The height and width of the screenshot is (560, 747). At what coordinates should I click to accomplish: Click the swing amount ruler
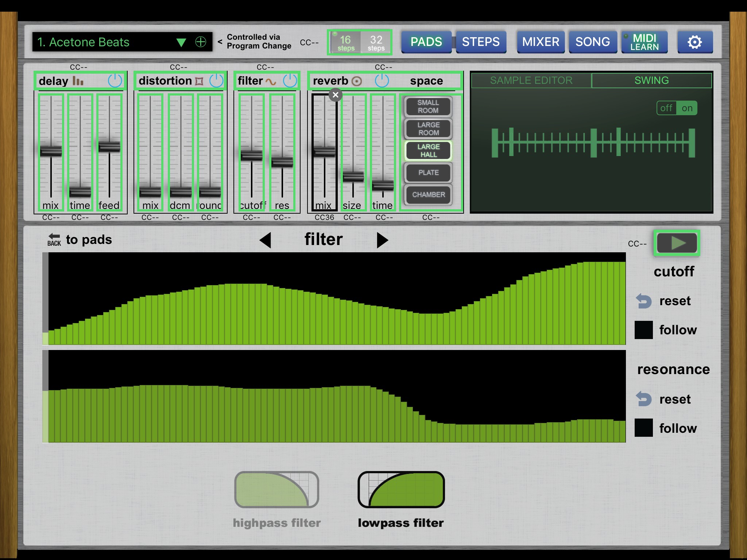593,143
